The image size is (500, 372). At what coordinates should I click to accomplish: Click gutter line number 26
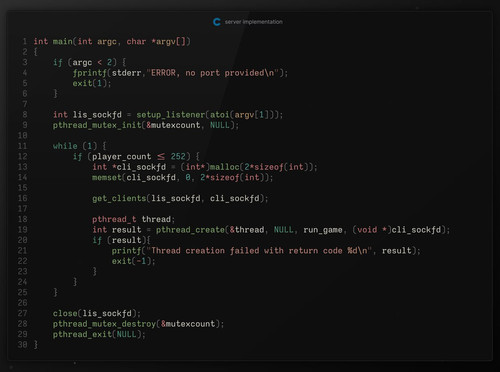pyautogui.click(x=23, y=303)
